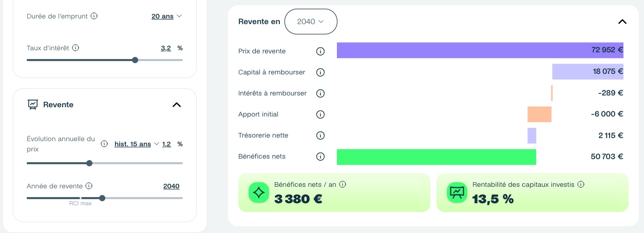Collapse the Revente settings panel

(177, 105)
